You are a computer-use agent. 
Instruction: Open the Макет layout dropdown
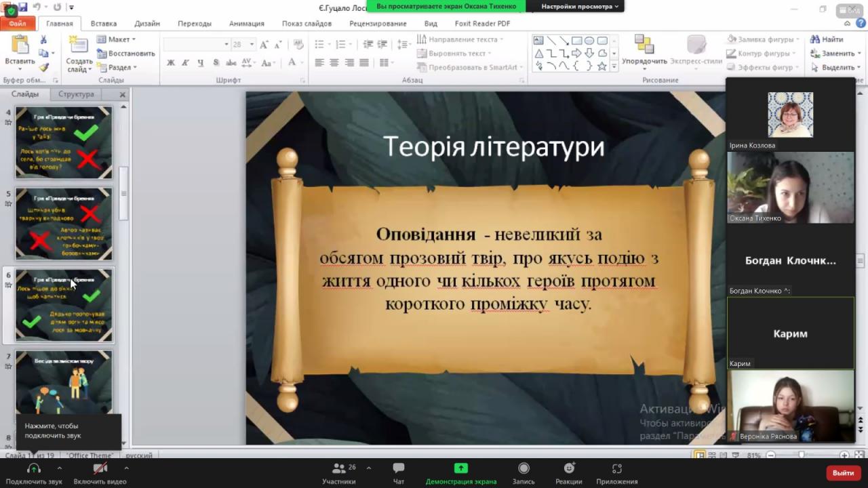tap(117, 39)
